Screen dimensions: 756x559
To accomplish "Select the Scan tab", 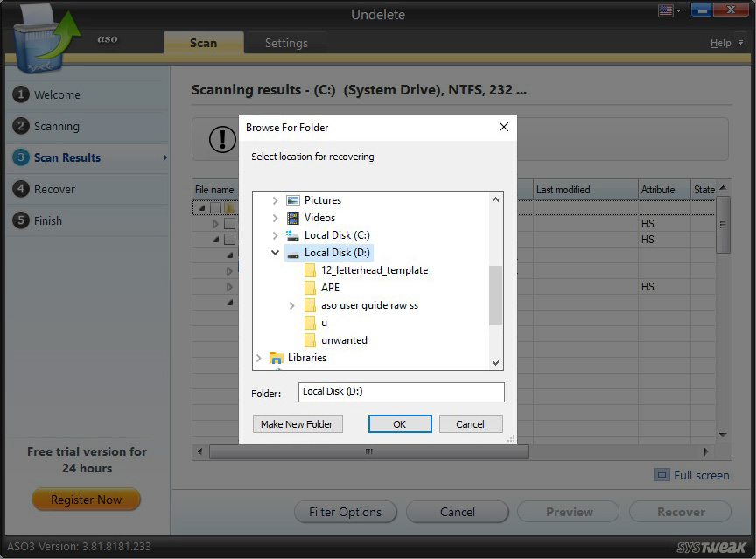I will [x=203, y=42].
